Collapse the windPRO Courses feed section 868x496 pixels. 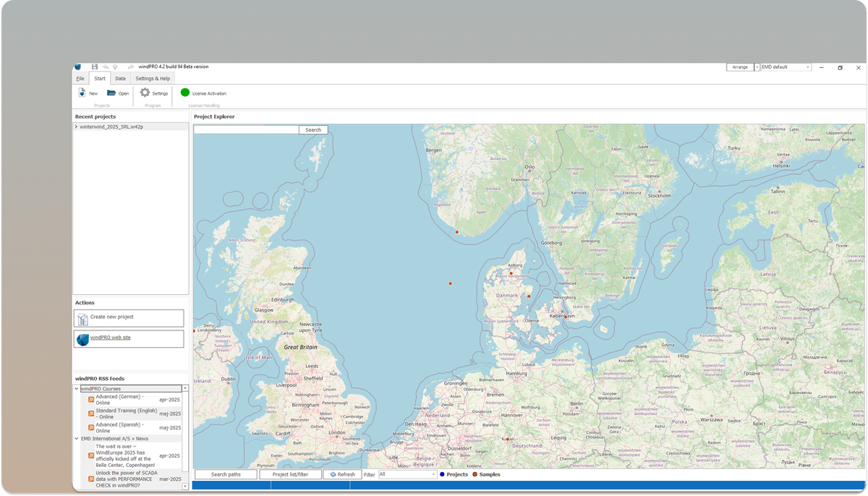point(76,388)
